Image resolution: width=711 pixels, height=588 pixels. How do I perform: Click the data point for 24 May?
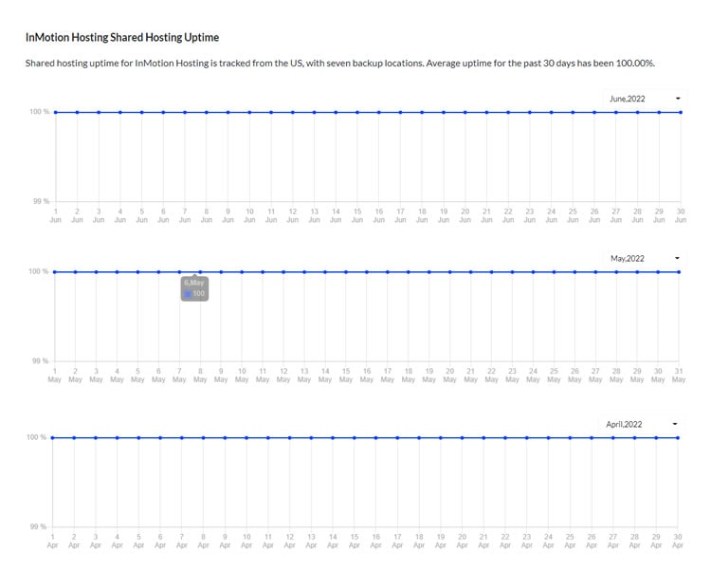click(x=533, y=272)
